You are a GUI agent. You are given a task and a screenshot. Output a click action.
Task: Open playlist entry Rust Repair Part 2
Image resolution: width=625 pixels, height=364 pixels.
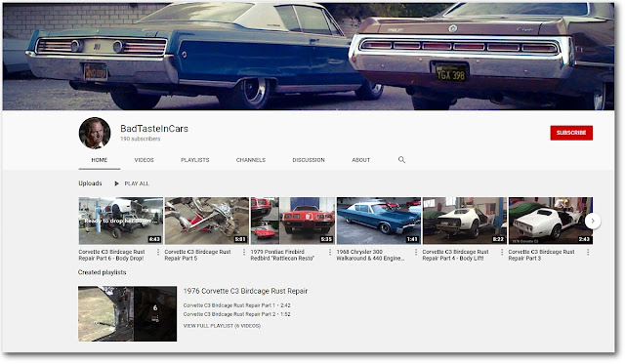coord(236,314)
